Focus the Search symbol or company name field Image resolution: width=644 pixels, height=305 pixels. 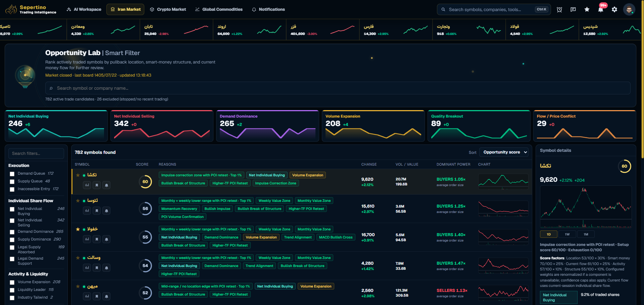(x=338, y=88)
